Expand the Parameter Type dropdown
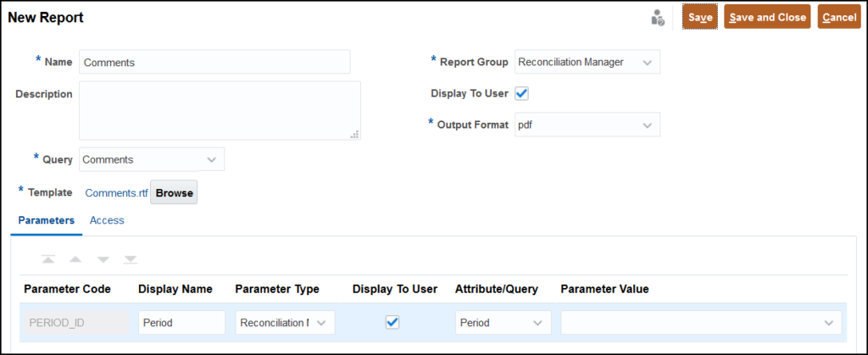 pos(285,322)
